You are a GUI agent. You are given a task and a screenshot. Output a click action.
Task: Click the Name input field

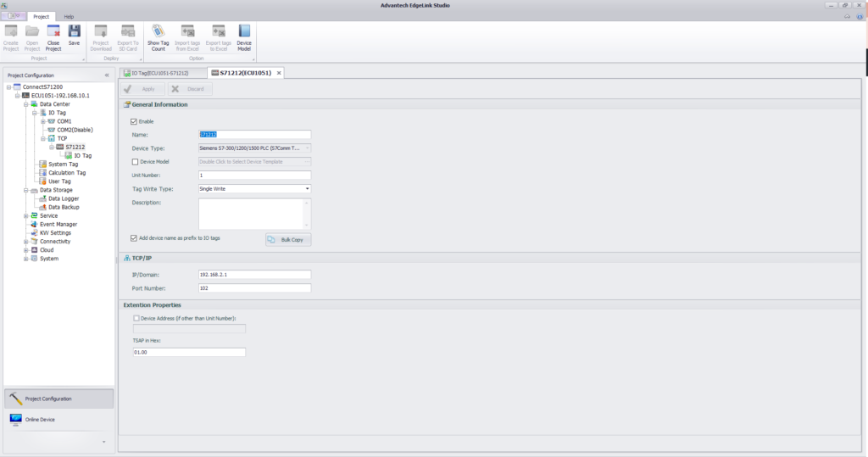coord(254,135)
